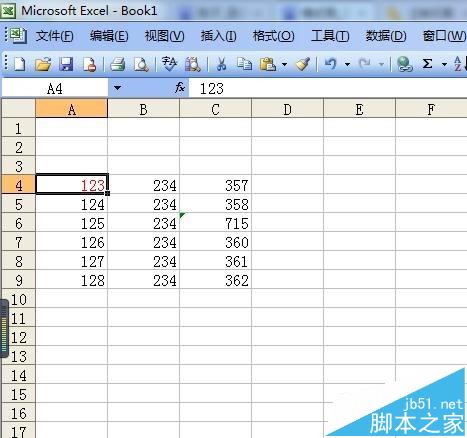Select column D header

tap(288, 109)
